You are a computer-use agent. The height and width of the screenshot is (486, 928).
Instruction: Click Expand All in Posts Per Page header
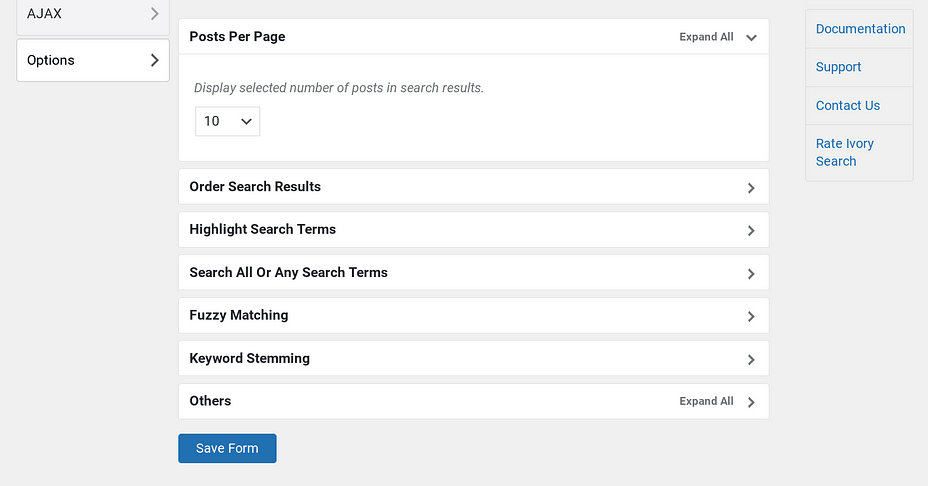click(x=706, y=37)
